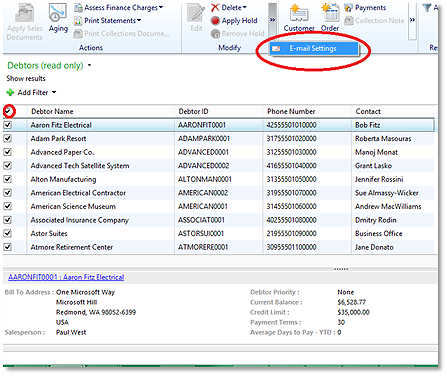The height and width of the screenshot is (376, 447).
Task: Uncheck Advanced Tech Satellite System row
Action: pyautogui.click(x=8, y=165)
